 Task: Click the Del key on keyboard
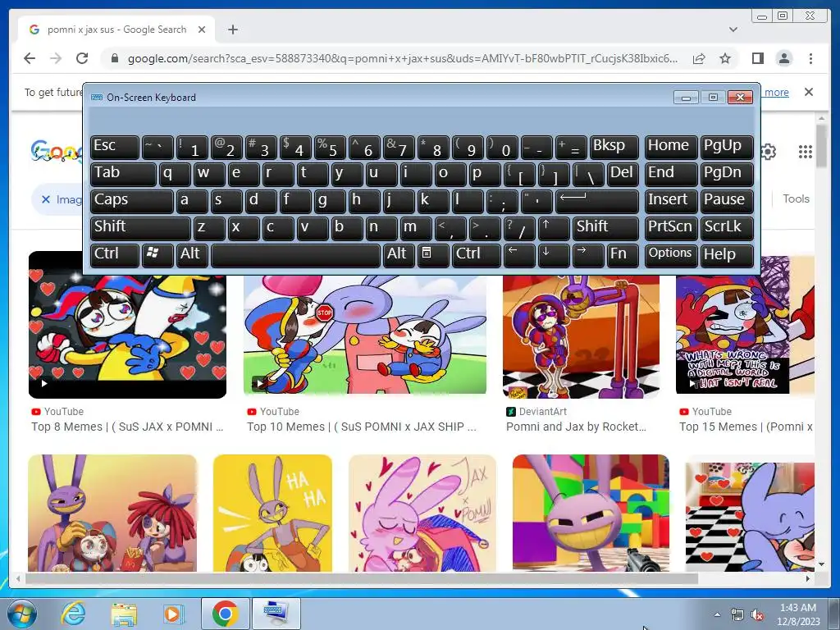[623, 174]
